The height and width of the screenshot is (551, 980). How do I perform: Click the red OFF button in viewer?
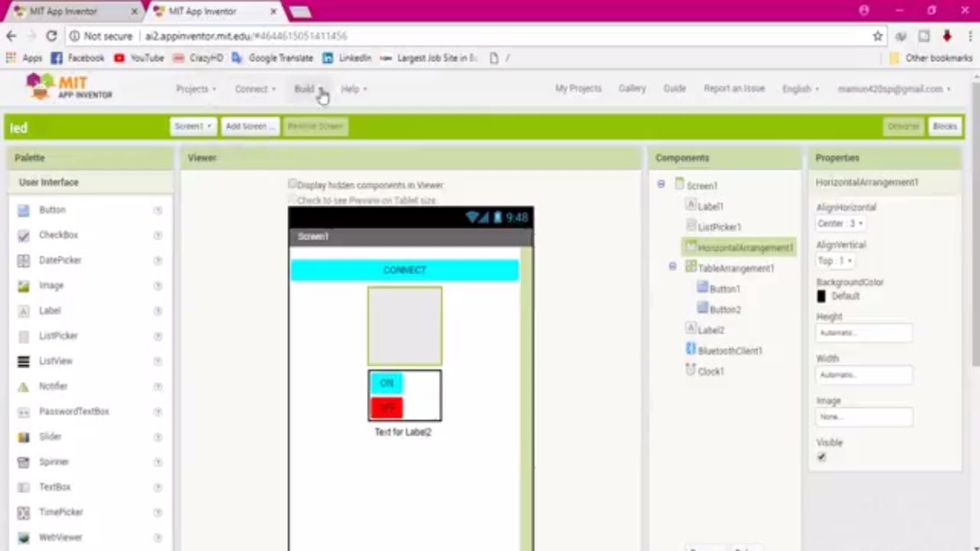tap(387, 408)
